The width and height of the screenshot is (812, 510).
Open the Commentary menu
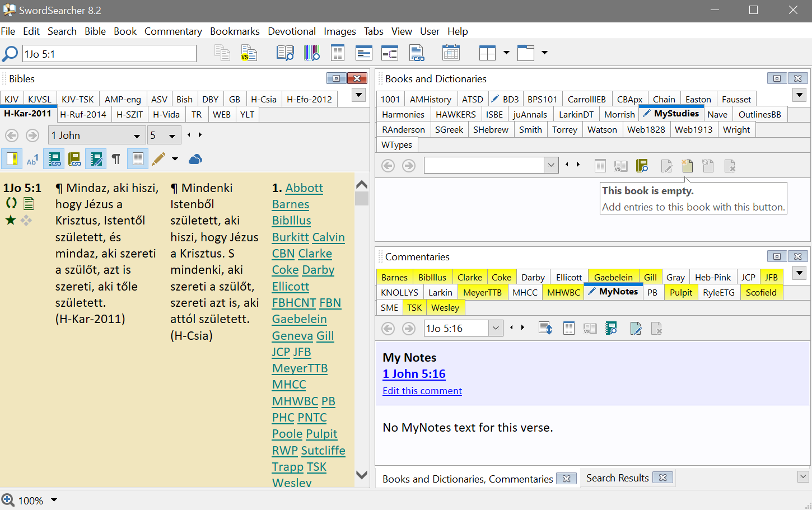pos(173,31)
